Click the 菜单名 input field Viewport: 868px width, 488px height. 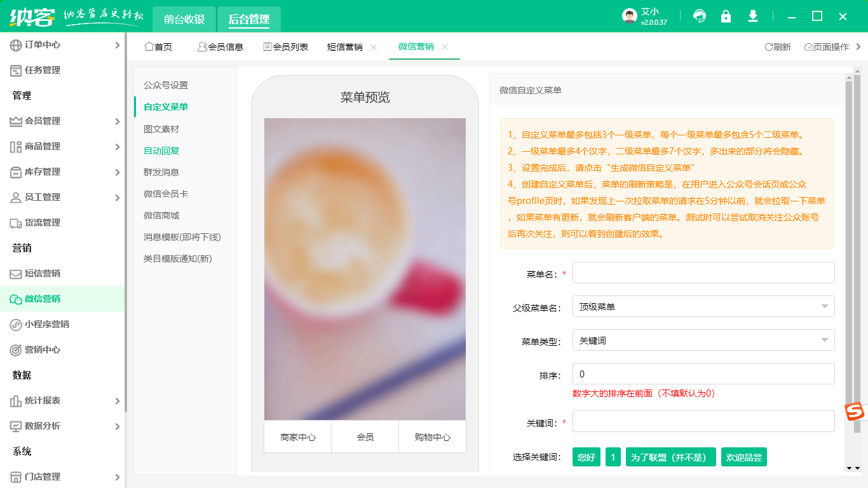703,273
